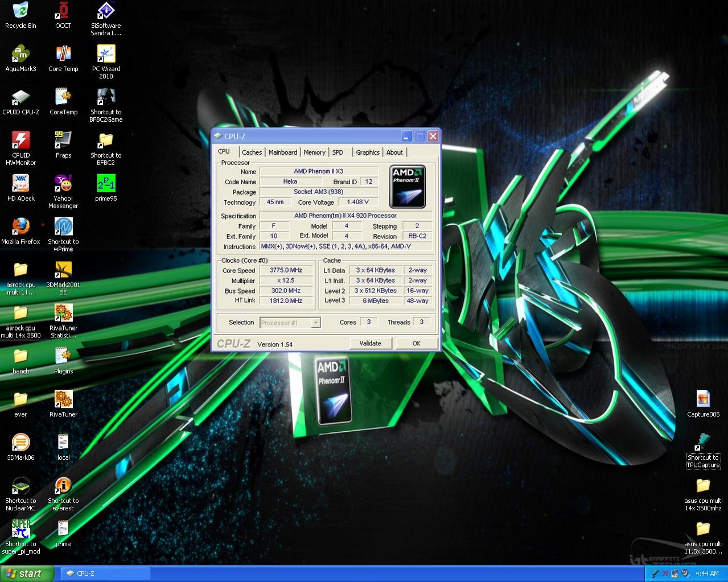Launch AquaMark3 from the desktop
Image resolution: width=728 pixels, height=582 pixels.
(x=20, y=59)
